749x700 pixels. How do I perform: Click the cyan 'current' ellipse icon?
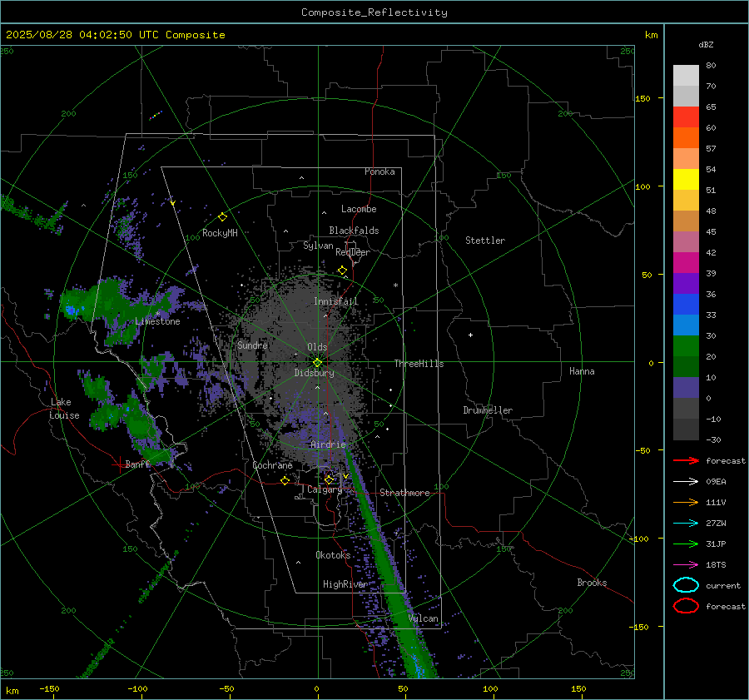point(686,585)
